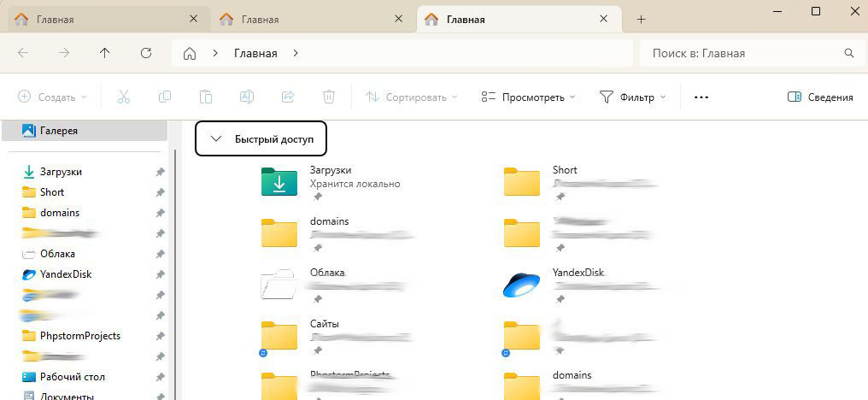Navigate up one level with up arrow

104,53
